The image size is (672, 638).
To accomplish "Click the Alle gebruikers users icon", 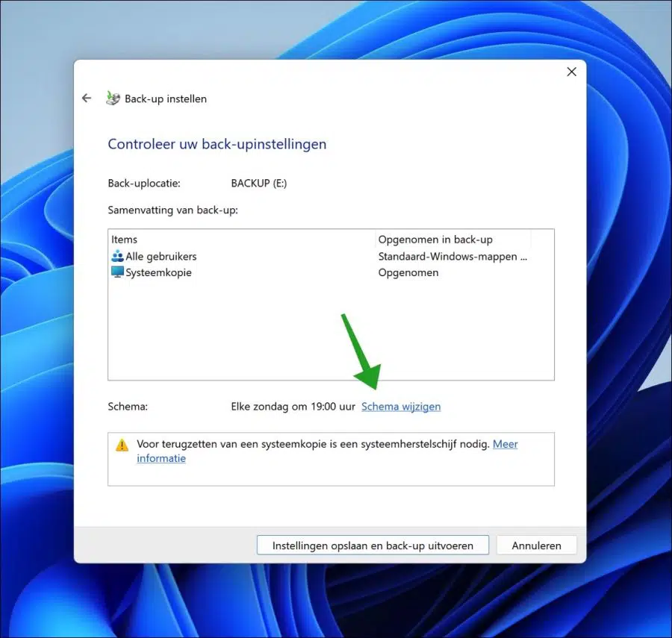I will coord(117,256).
